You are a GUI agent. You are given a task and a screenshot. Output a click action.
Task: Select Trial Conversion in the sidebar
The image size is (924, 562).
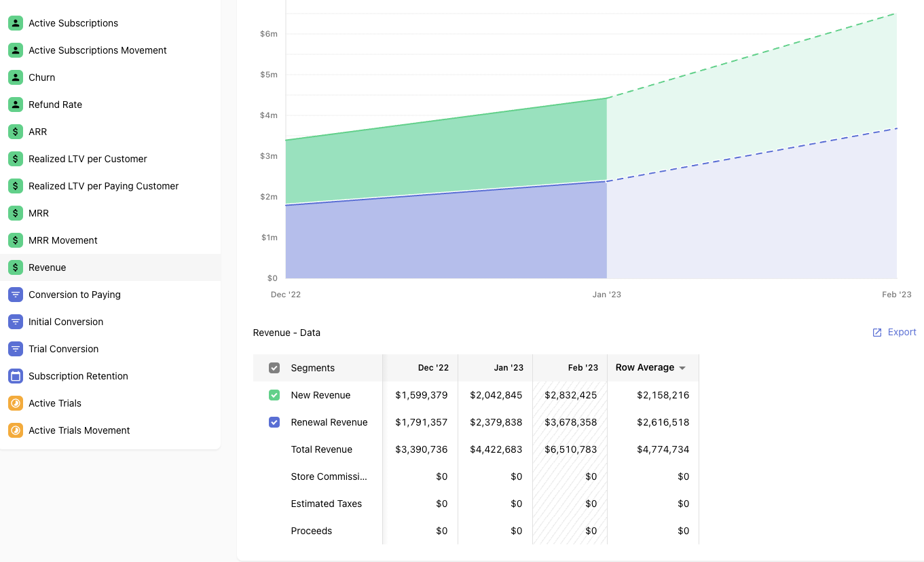(63, 349)
